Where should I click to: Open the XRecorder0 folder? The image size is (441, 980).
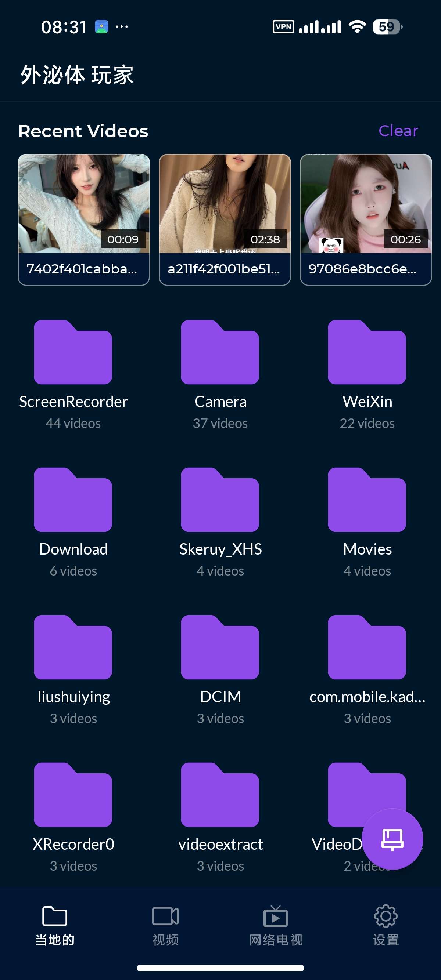[73, 795]
